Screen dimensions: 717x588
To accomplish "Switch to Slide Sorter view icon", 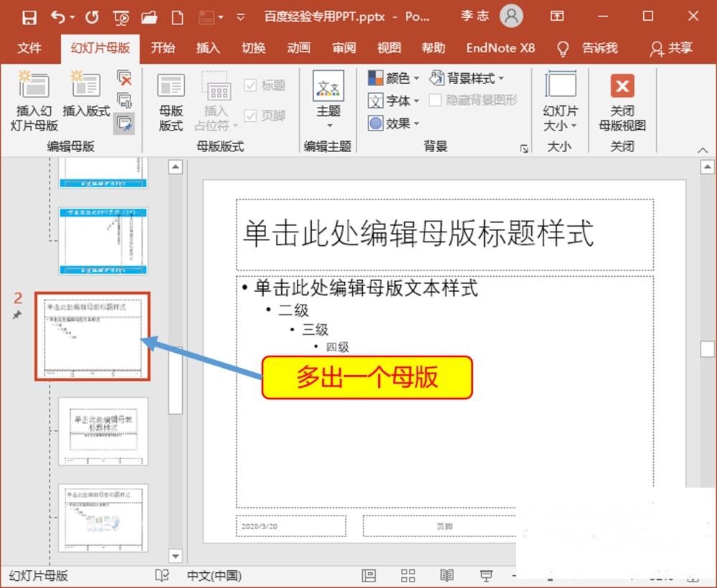I will pos(408,575).
